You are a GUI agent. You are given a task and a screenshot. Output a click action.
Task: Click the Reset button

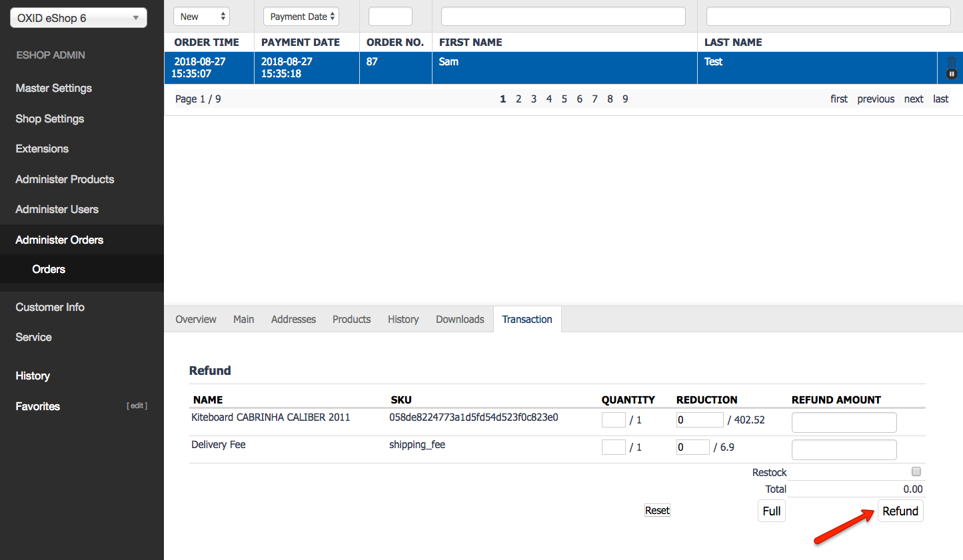click(x=657, y=510)
